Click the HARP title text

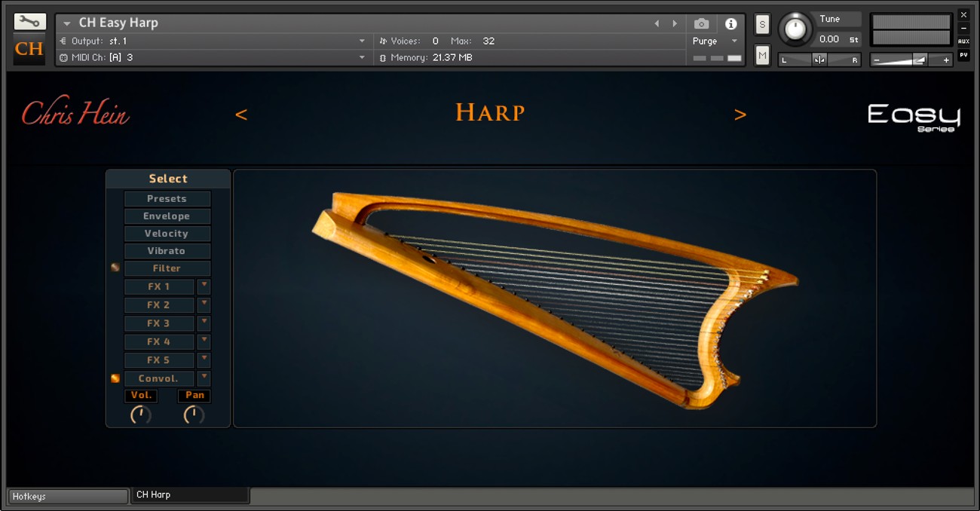[490, 112]
